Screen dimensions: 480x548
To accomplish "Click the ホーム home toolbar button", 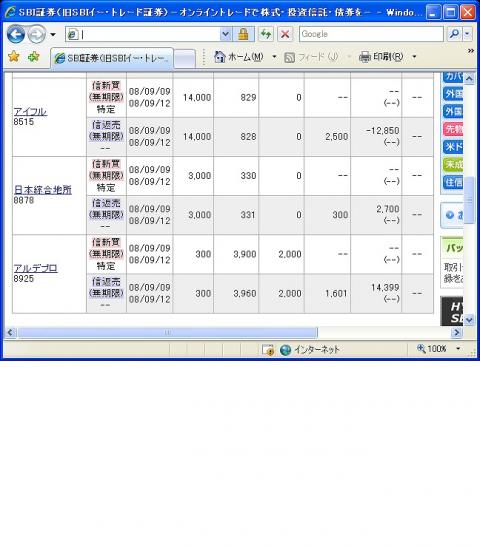I will coord(239,57).
